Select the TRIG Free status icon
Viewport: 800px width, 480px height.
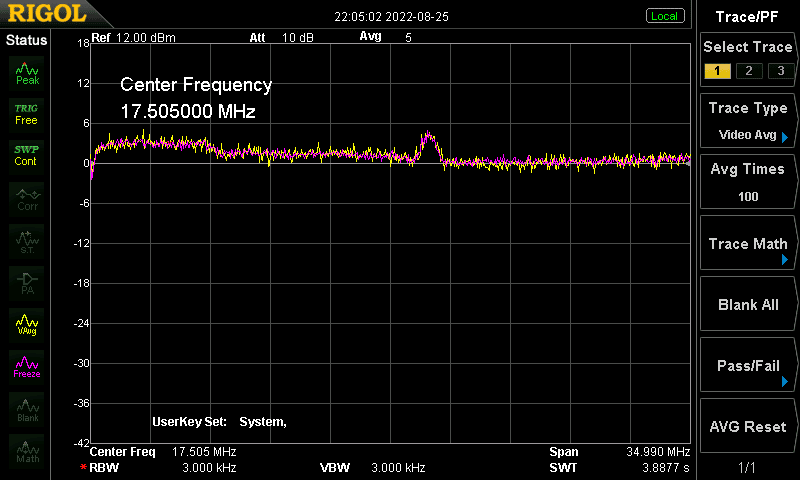click(27, 115)
